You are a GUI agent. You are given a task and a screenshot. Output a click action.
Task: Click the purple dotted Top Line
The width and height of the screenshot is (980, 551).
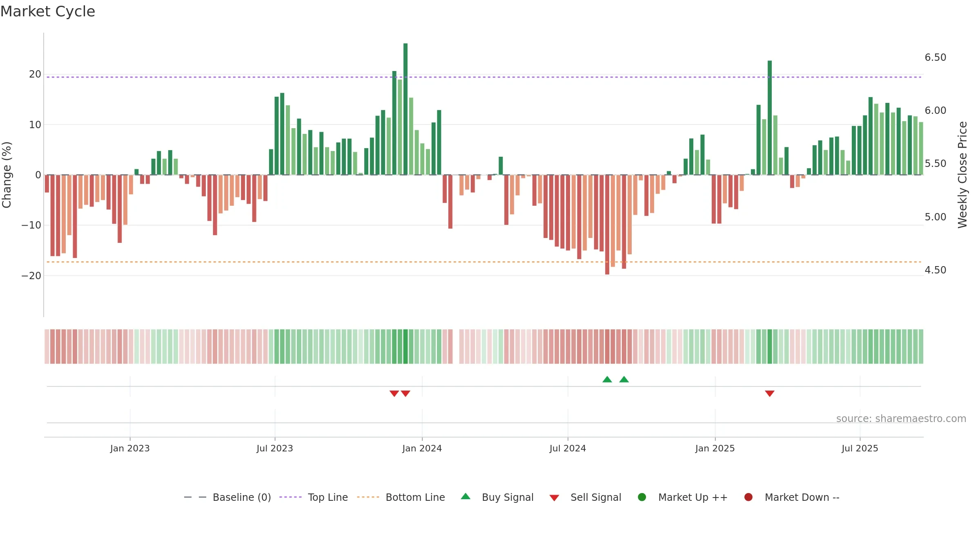(484, 77)
